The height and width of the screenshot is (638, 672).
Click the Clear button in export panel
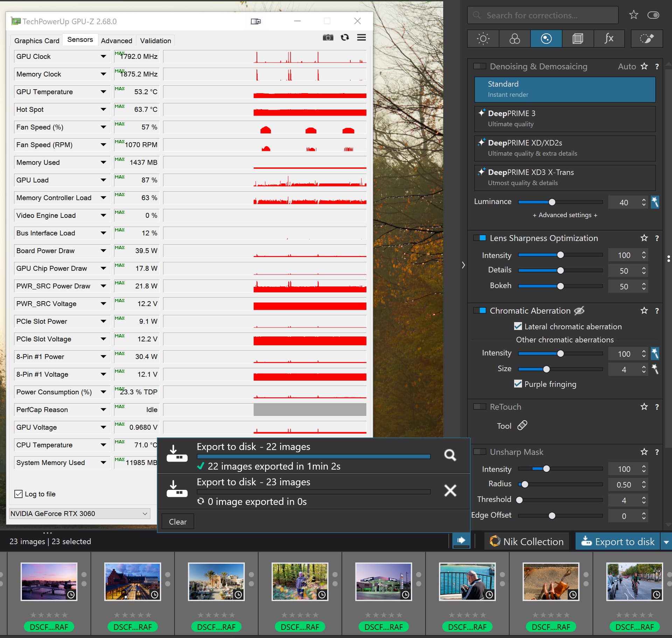177,522
